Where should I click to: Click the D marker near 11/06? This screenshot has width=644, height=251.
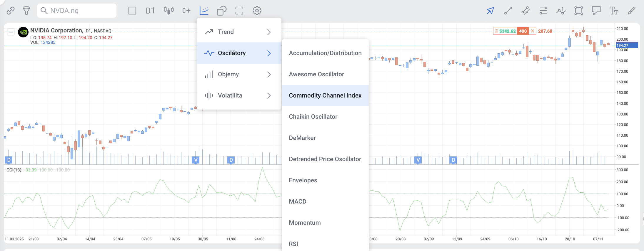231,160
